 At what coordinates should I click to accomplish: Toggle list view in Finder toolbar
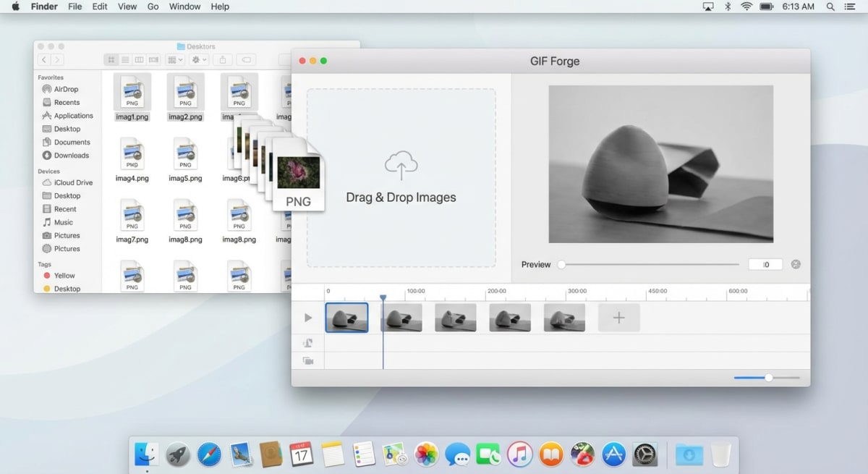[126, 60]
